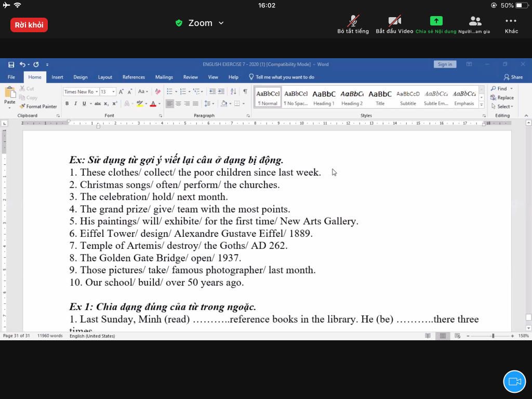Click the Increase Indent icon
Screen dimensions: 532x399
[x=221, y=91]
